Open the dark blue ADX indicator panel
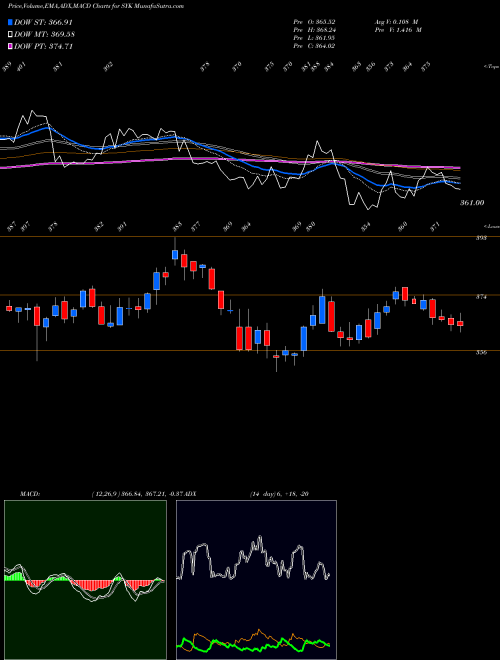The width and height of the screenshot is (500, 660). coord(256,580)
